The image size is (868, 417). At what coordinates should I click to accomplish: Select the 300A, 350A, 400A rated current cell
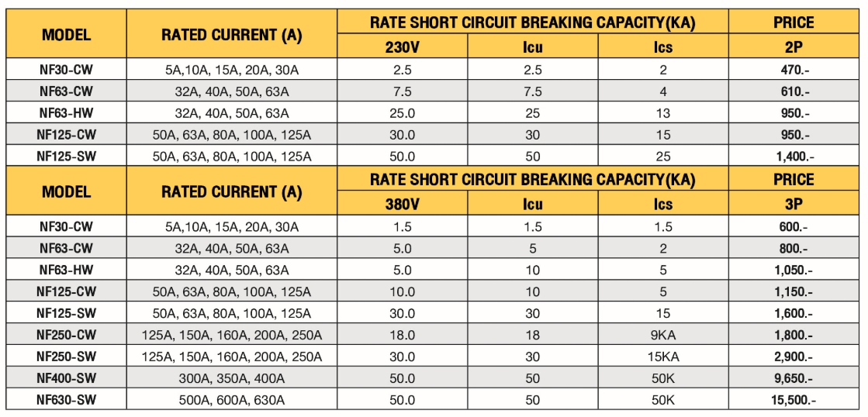pos(232,378)
